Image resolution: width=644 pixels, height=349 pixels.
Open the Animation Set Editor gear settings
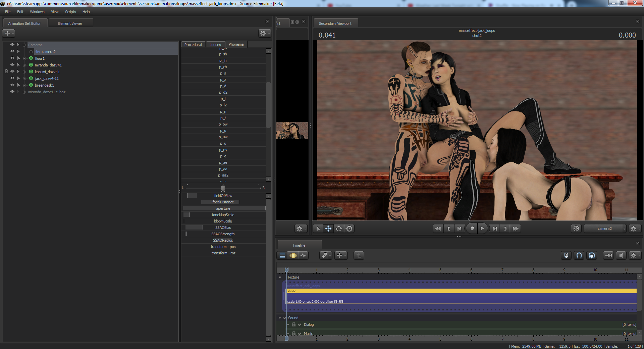tap(264, 33)
